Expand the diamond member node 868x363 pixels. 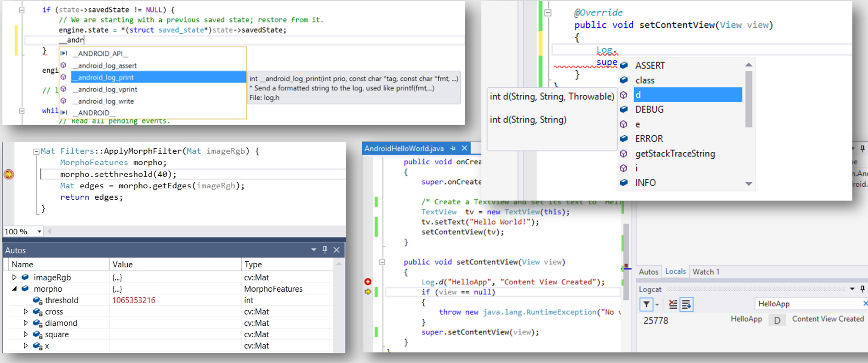[26, 323]
